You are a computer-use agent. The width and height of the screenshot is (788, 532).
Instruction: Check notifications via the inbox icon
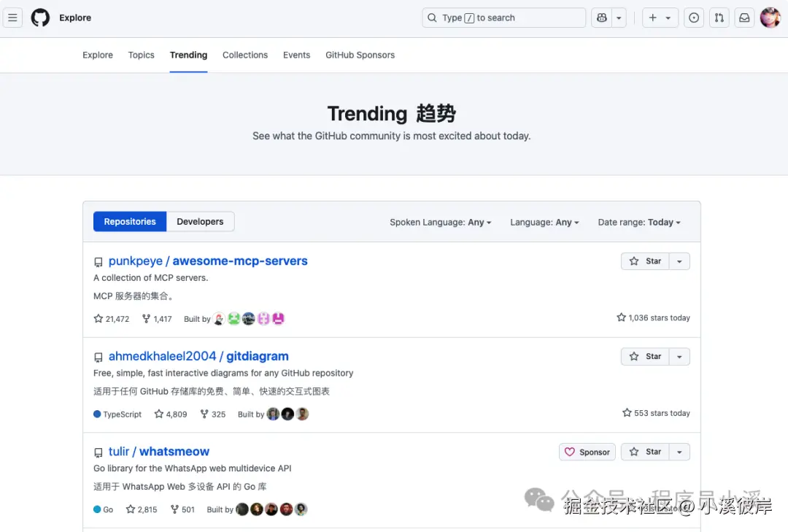point(744,18)
